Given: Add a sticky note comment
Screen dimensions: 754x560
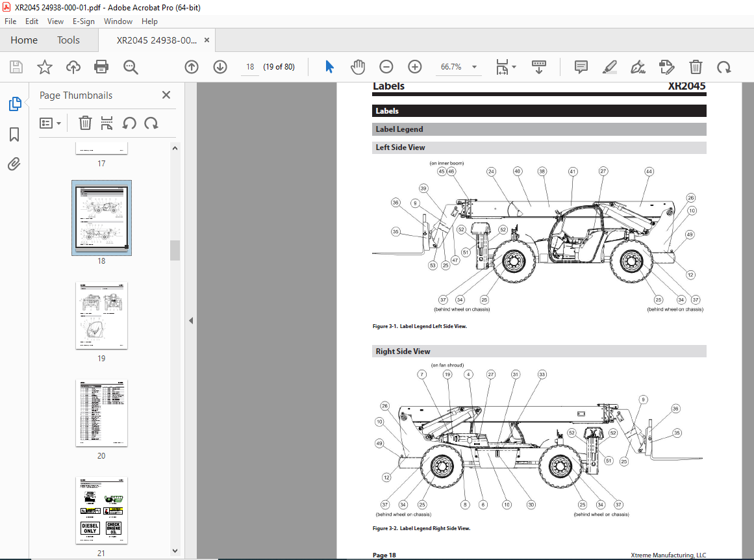Looking at the screenshot, I should tap(581, 67).
